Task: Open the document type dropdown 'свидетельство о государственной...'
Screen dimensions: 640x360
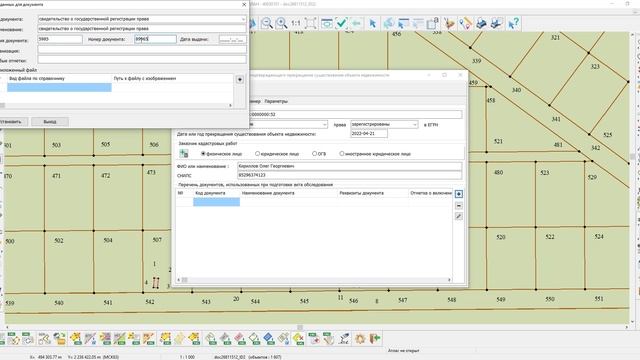Action: pos(243,19)
